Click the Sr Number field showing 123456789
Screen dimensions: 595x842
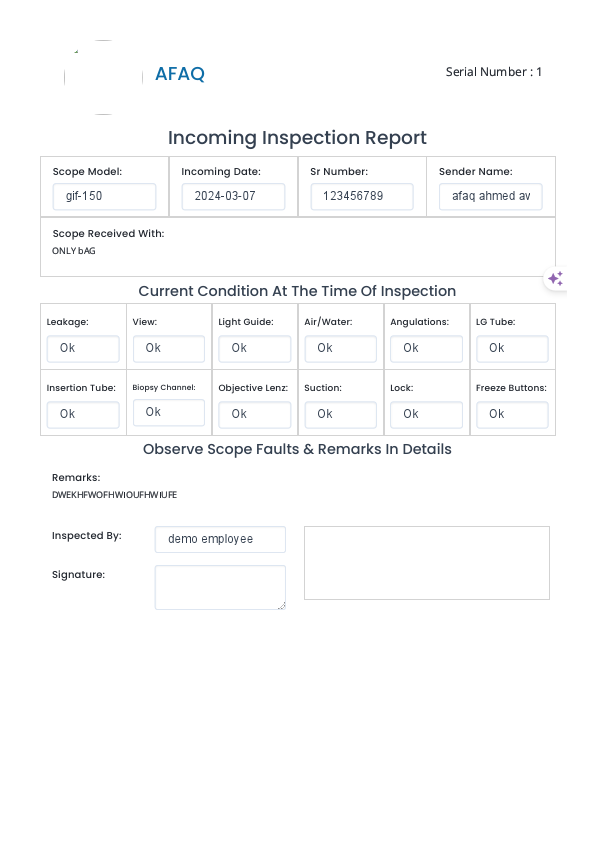[361, 196]
